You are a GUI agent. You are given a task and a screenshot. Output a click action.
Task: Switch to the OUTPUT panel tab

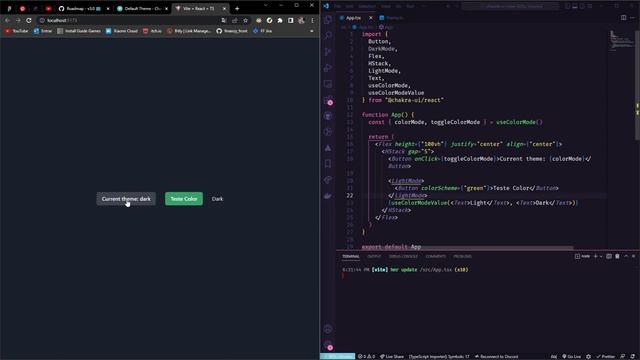click(374, 256)
